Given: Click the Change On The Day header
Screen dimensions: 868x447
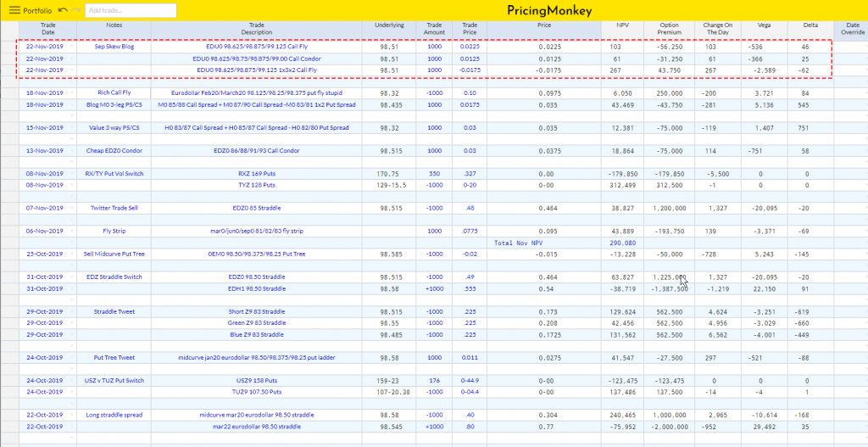Looking at the screenshot, I should pyautogui.click(x=717, y=29).
